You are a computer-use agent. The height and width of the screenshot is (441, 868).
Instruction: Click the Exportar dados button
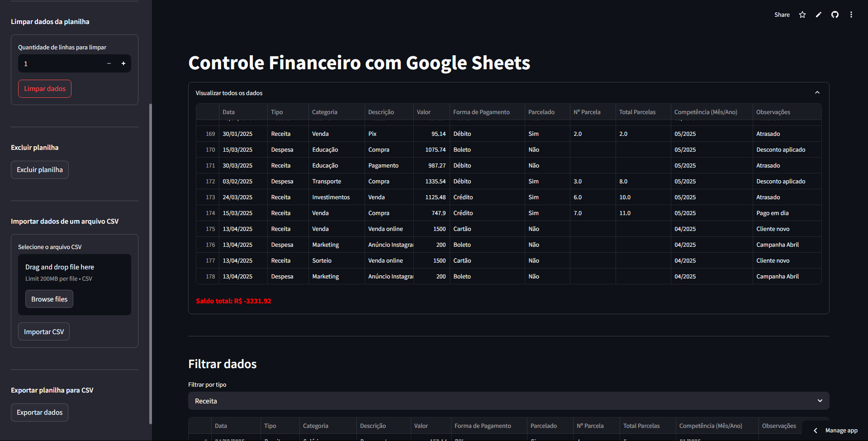tap(40, 412)
